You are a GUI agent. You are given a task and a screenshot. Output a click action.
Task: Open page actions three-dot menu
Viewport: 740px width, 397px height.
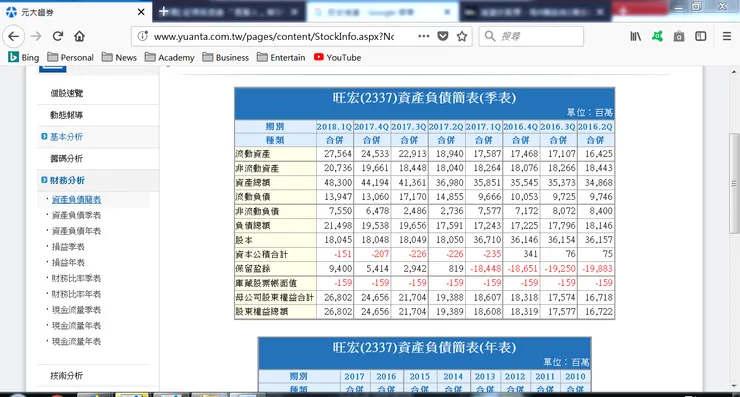tap(423, 36)
